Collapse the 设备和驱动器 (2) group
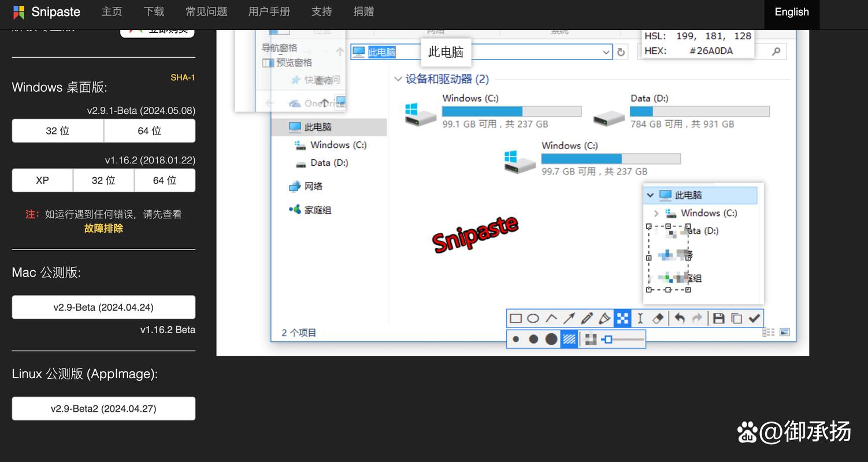 [x=398, y=79]
